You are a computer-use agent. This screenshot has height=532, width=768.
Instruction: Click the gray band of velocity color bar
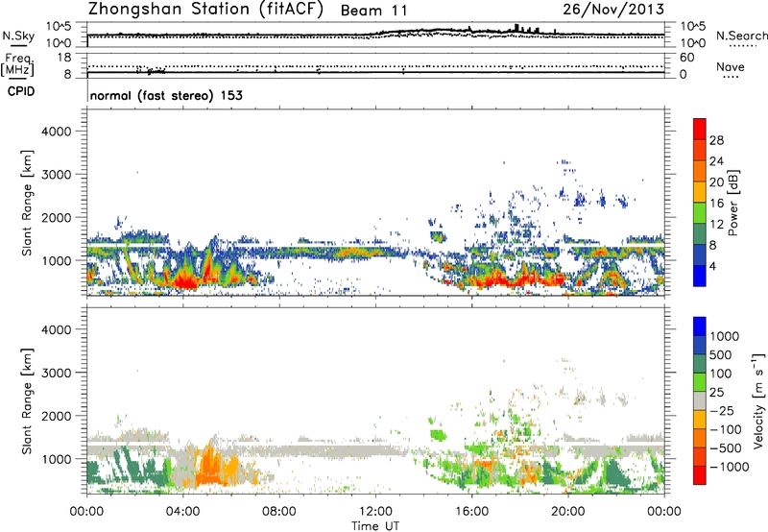click(x=700, y=400)
